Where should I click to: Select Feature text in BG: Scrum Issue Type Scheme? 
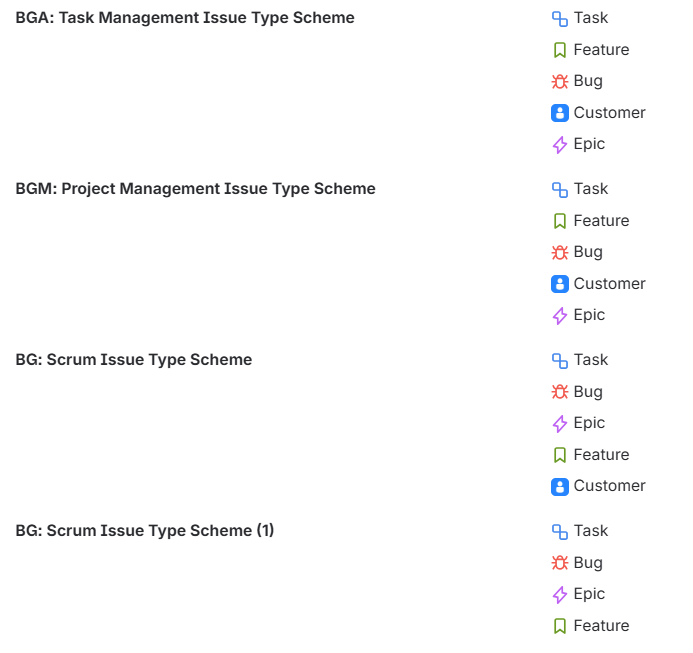601,455
